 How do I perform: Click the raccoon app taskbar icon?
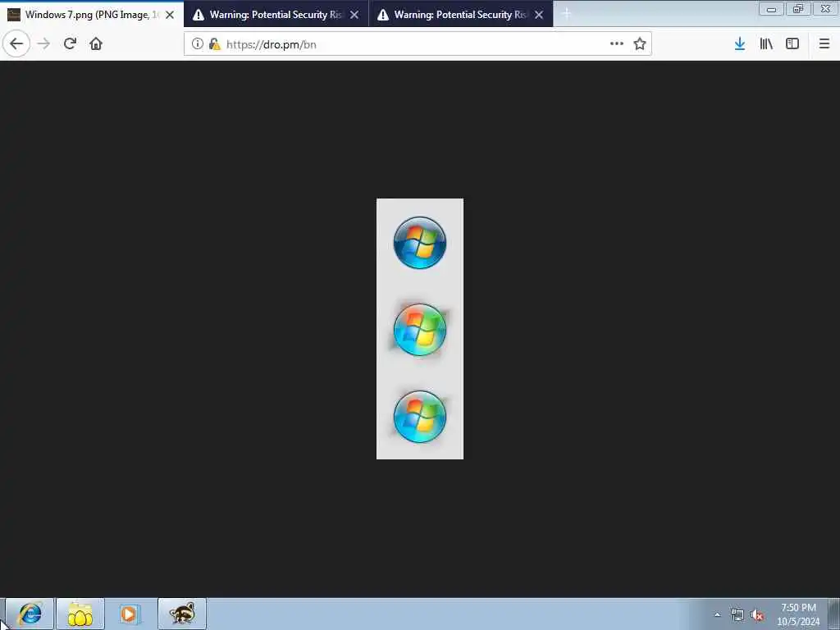(x=182, y=614)
